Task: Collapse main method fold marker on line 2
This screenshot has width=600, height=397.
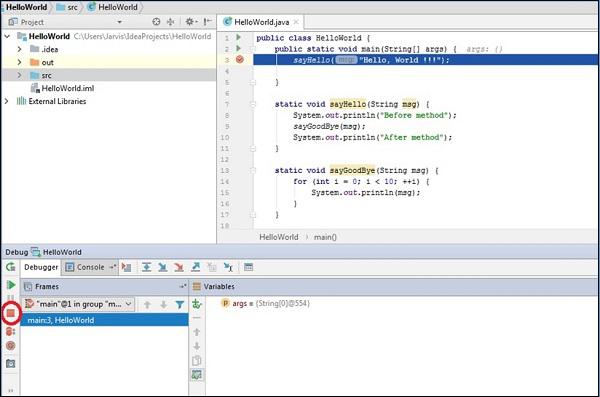Action: tap(253, 49)
